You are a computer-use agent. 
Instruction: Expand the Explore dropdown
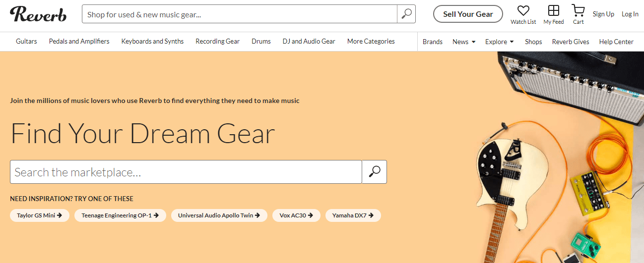pyautogui.click(x=499, y=42)
